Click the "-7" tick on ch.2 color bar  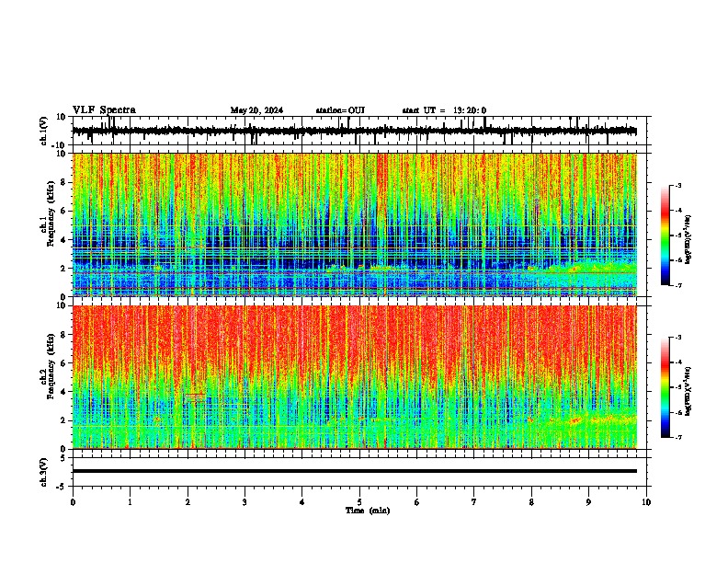(677, 437)
